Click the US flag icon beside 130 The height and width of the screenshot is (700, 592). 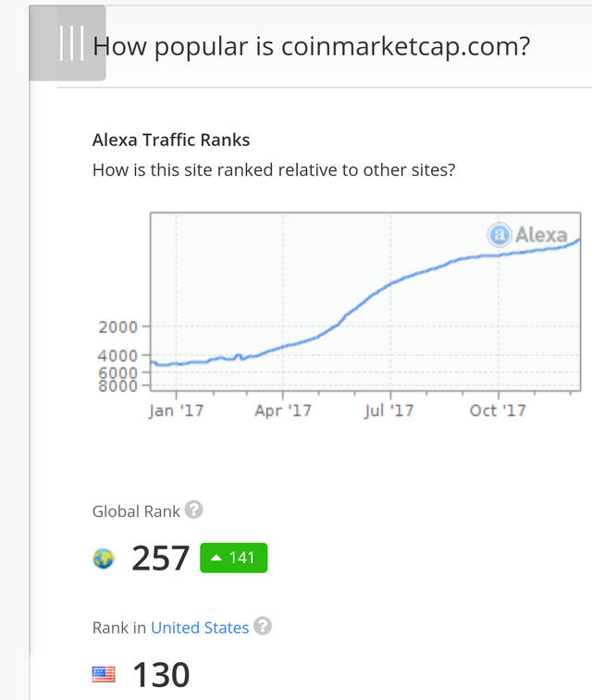tap(104, 675)
